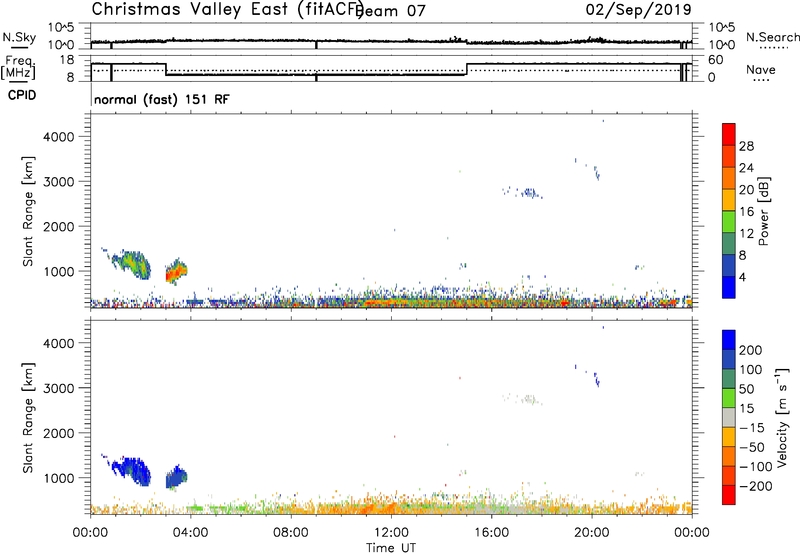Click the 'Time UT' axis label
This screenshot has height=554, width=800.
click(391, 548)
